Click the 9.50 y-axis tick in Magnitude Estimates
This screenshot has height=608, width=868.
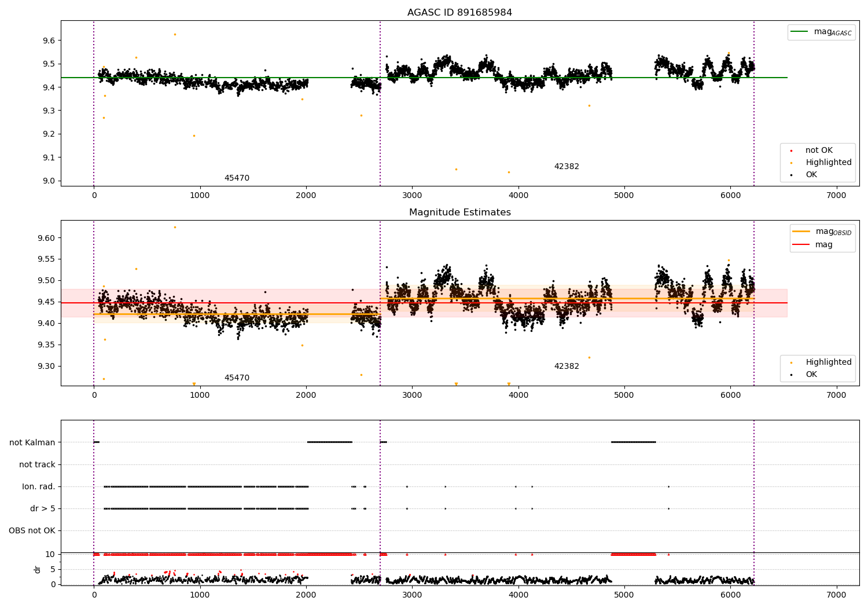46,281
